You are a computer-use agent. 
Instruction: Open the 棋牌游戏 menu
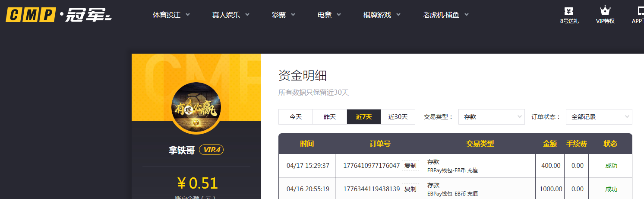[x=377, y=15]
